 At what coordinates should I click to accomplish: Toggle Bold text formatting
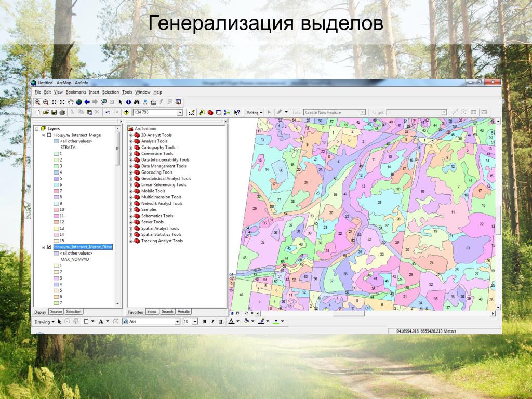(205, 321)
